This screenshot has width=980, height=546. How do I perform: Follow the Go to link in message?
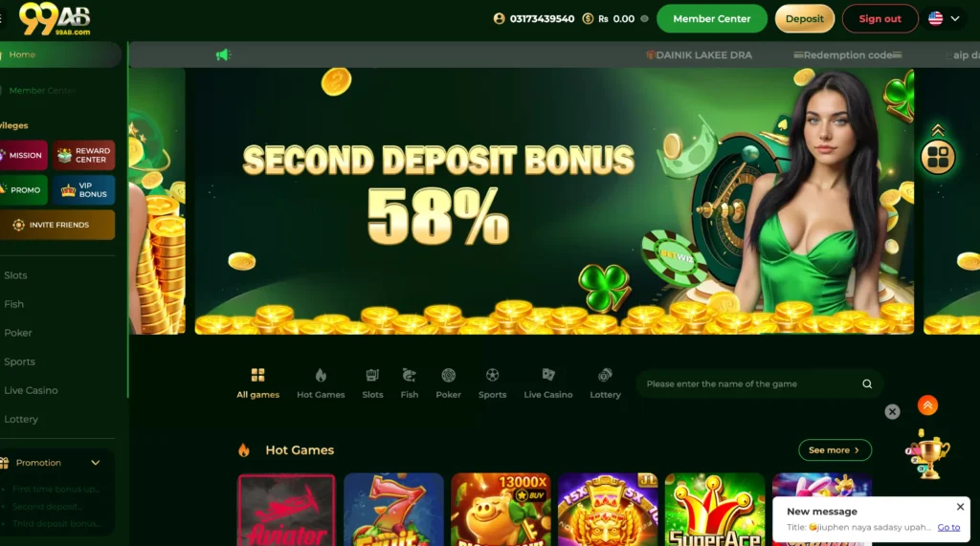click(948, 527)
